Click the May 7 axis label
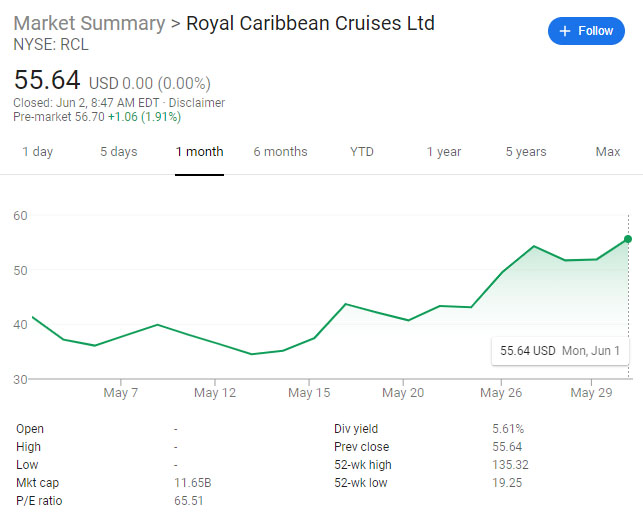Image resolution: width=643 pixels, height=528 pixels. [x=121, y=393]
